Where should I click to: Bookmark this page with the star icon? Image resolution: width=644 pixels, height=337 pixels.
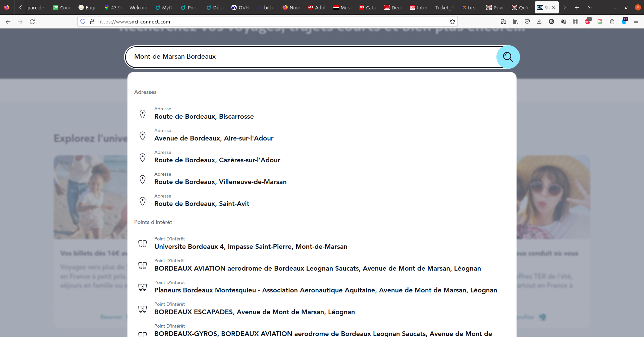click(x=452, y=21)
